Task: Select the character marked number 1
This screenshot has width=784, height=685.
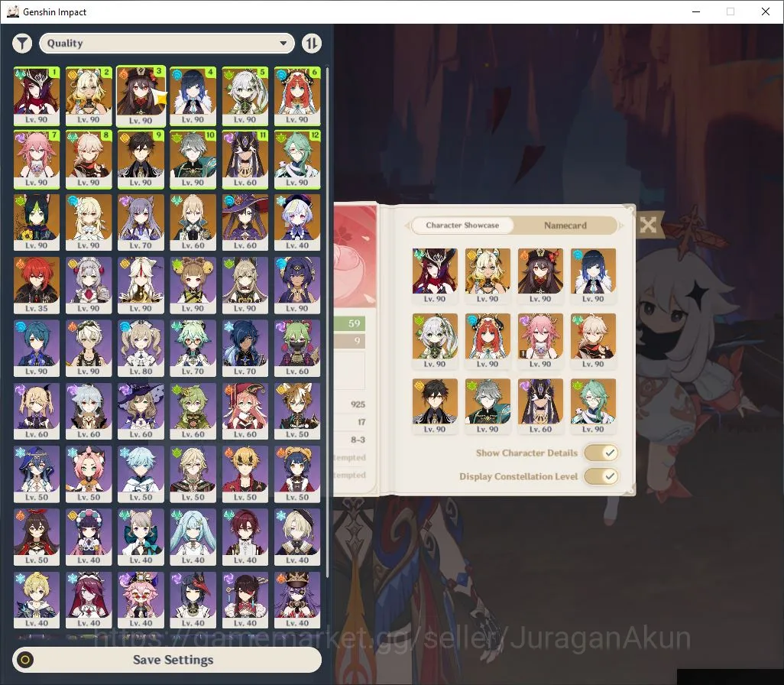Action: point(37,96)
